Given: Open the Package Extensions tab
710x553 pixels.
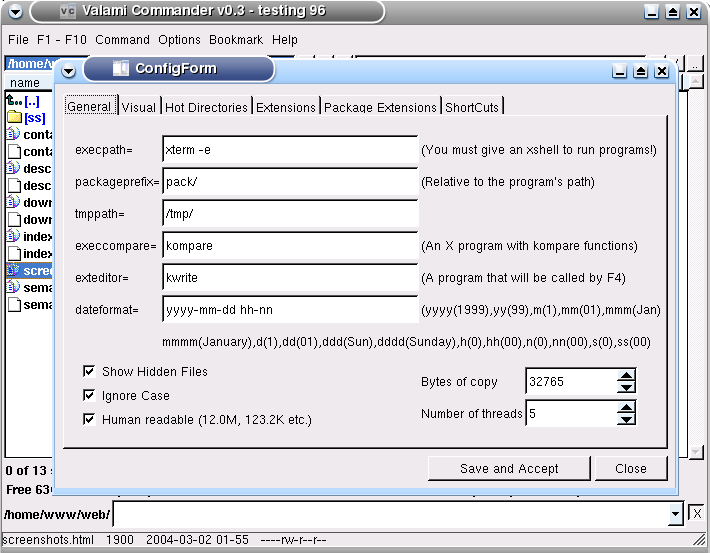Looking at the screenshot, I should click(x=380, y=107).
